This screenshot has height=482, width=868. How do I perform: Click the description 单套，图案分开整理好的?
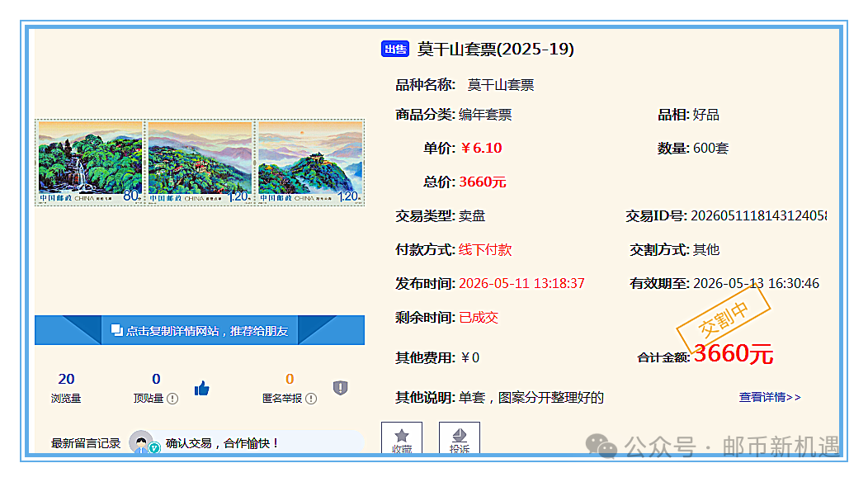pyautogui.click(x=531, y=397)
